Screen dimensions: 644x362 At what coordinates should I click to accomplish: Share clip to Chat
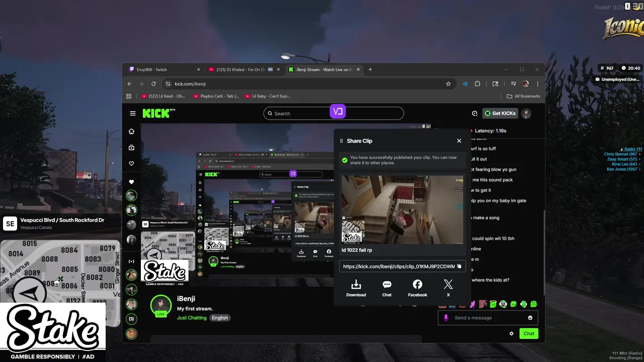pos(387,288)
